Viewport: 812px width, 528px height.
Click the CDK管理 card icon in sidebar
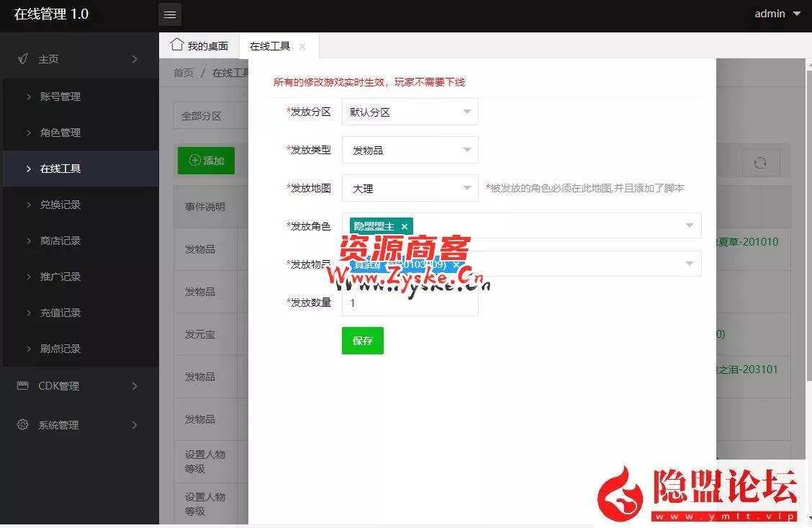click(23, 386)
